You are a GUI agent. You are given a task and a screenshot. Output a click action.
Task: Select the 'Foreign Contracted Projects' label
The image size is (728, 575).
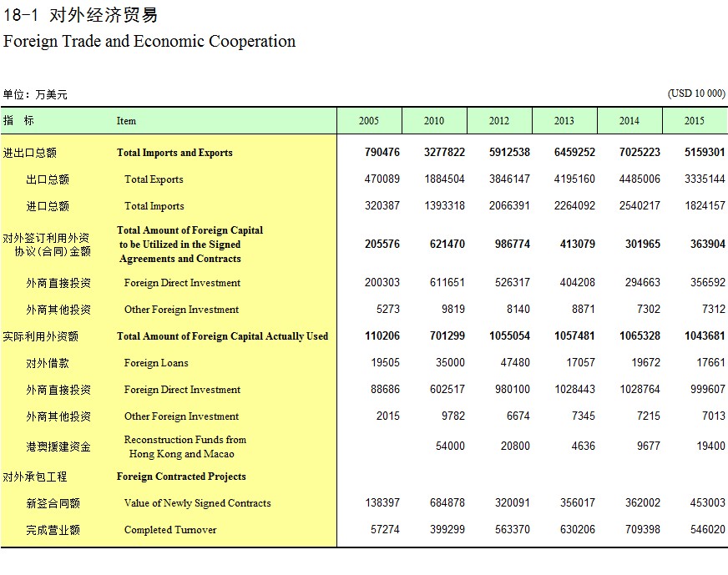pos(181,477)
